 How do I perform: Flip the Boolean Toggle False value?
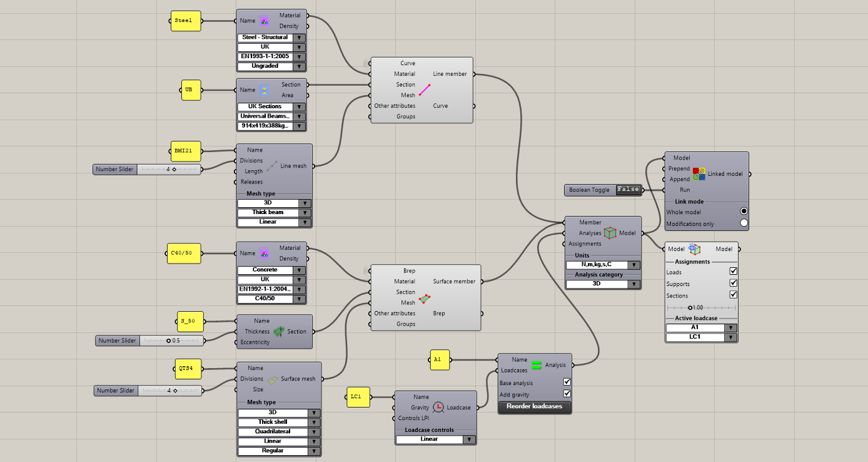628,190
